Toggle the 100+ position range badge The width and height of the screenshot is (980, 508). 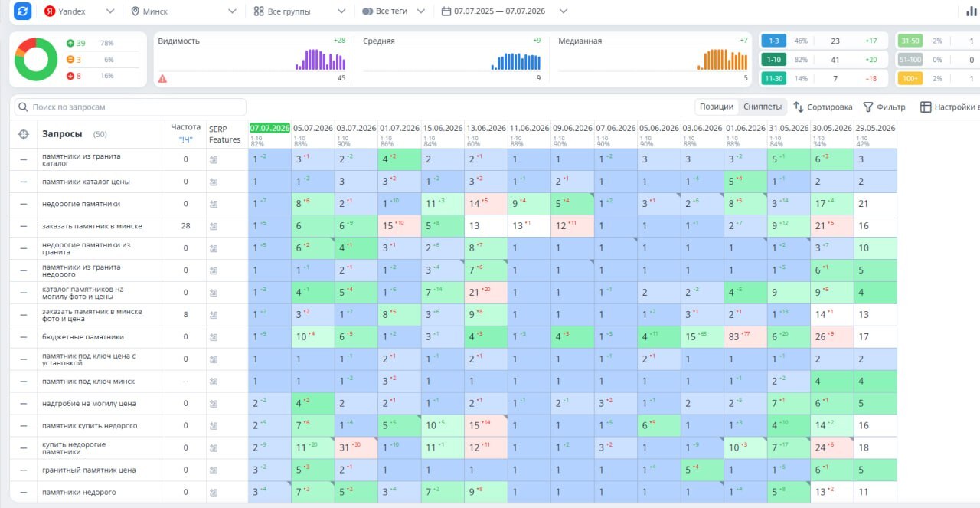coord(910,78)
